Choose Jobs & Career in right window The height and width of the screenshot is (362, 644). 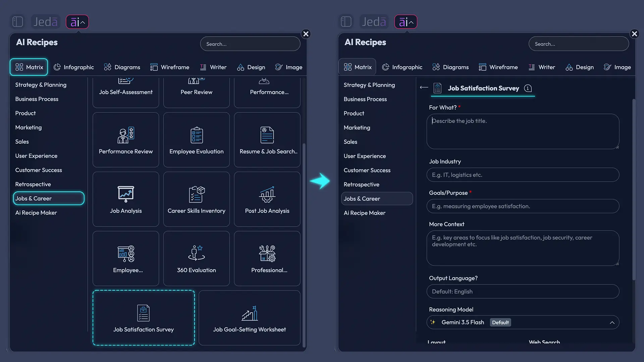tap(377, 199)
